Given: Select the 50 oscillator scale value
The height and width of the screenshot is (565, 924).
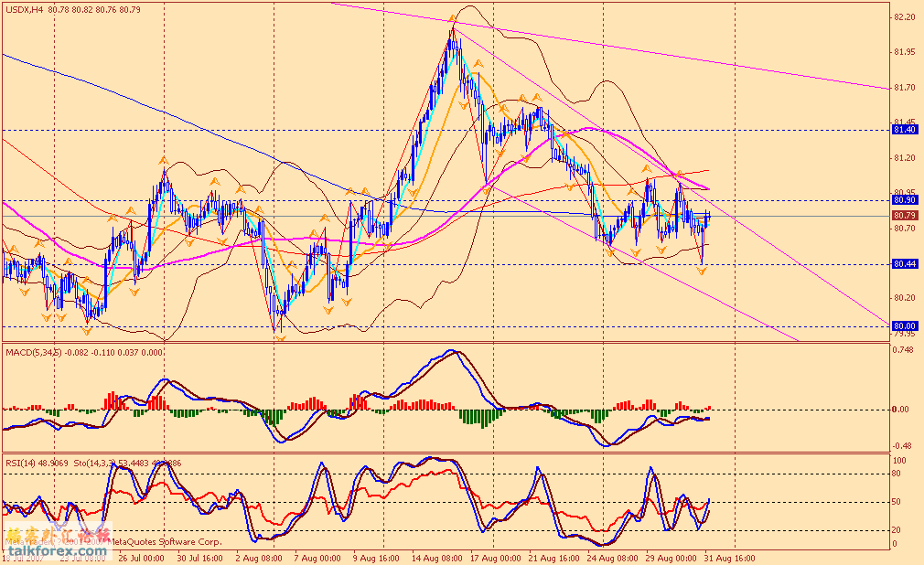Looking at the screenshot, I should (897, 502).
